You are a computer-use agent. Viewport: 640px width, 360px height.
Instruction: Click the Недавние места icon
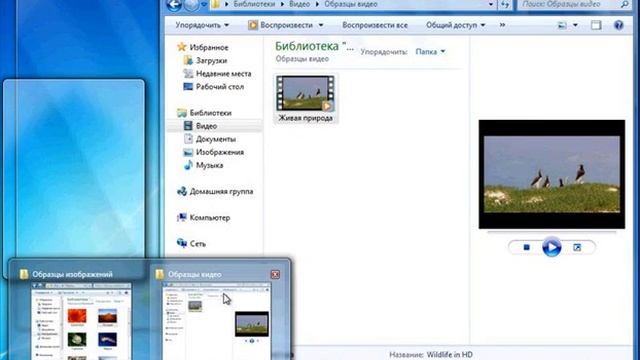click(x=188, y=73)
